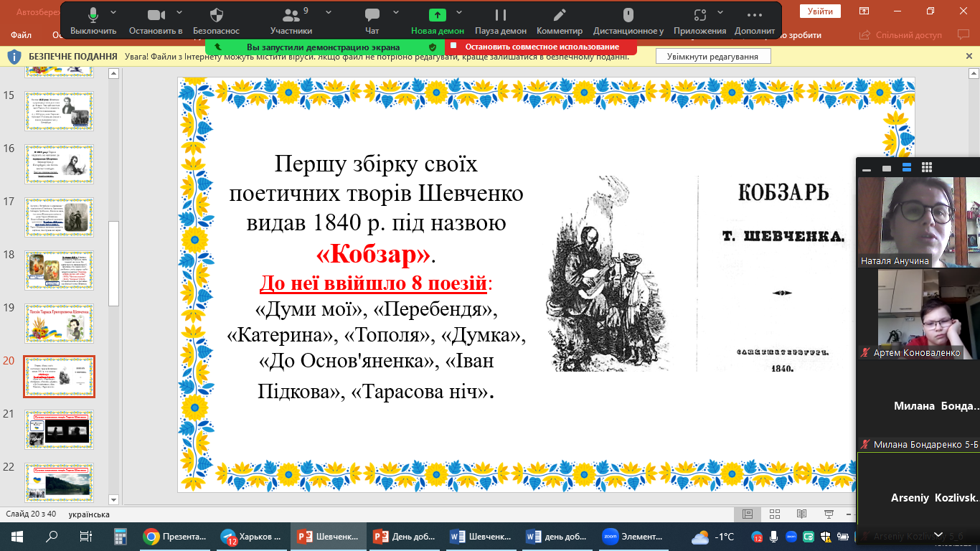Image resolution: width=980 pixels, height=551 pixels.
Task: Open Комментировать annotation pencil tool
Action: [560, 22]
